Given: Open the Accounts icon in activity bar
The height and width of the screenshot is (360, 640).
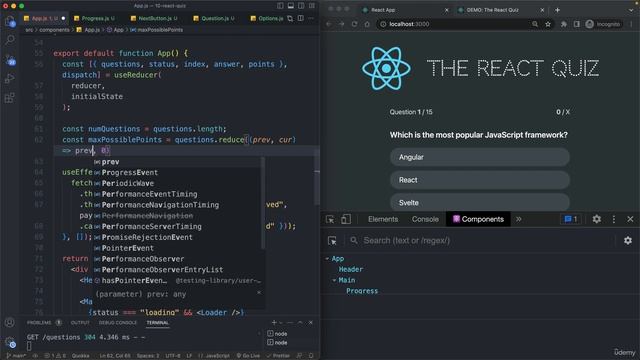Looking at the screenshot, I should [x=10, y=322].
